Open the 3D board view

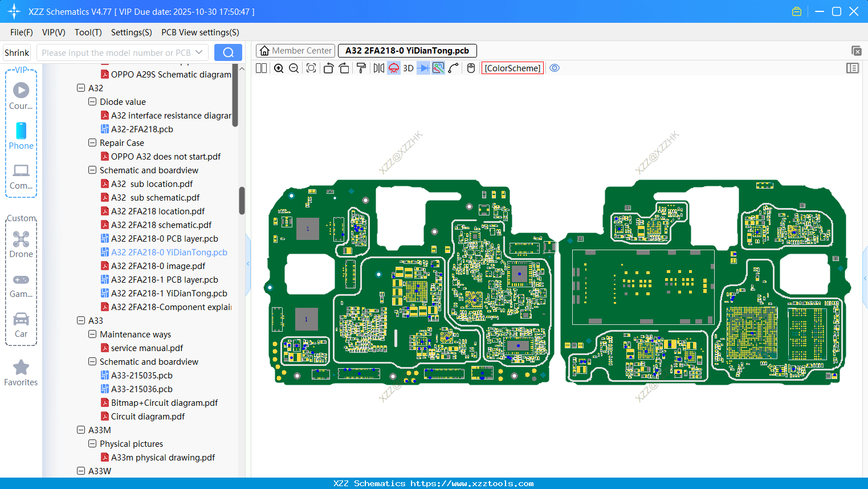[407, 68]
